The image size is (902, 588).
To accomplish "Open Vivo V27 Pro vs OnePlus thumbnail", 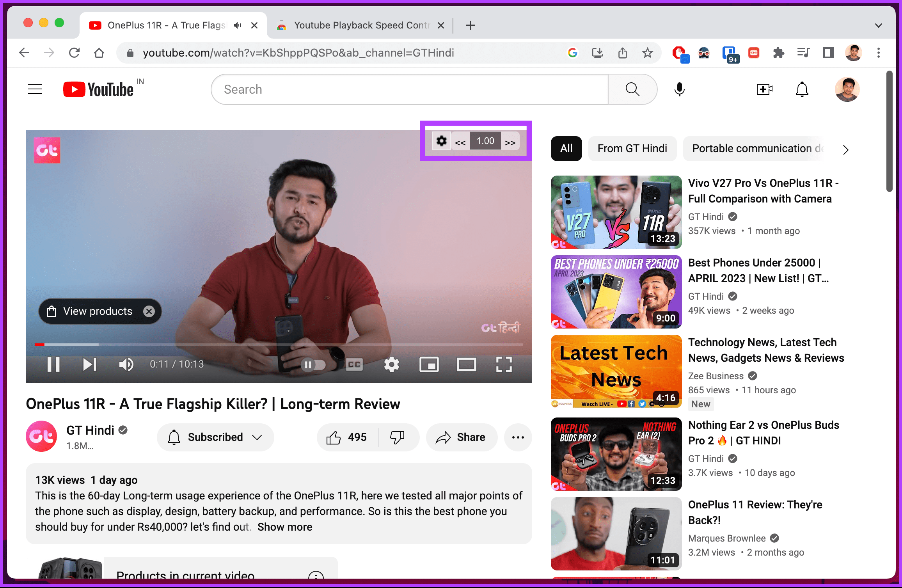I will (616, 212).
